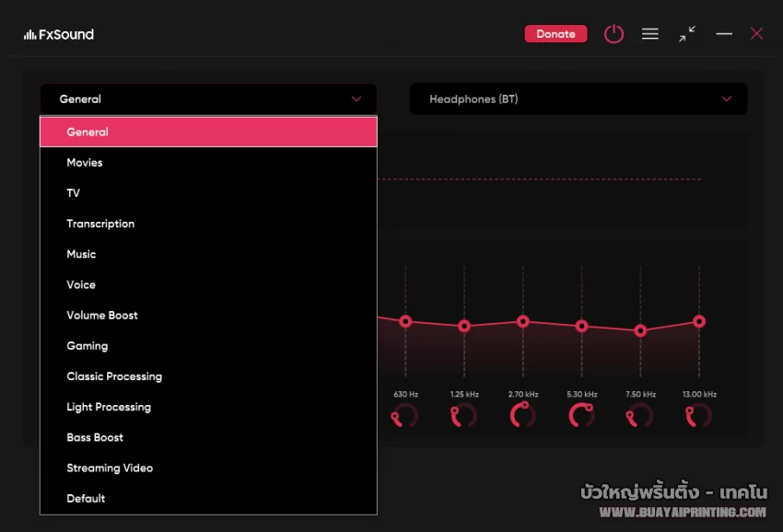Select the Gaming preset option

coord(88,346)
